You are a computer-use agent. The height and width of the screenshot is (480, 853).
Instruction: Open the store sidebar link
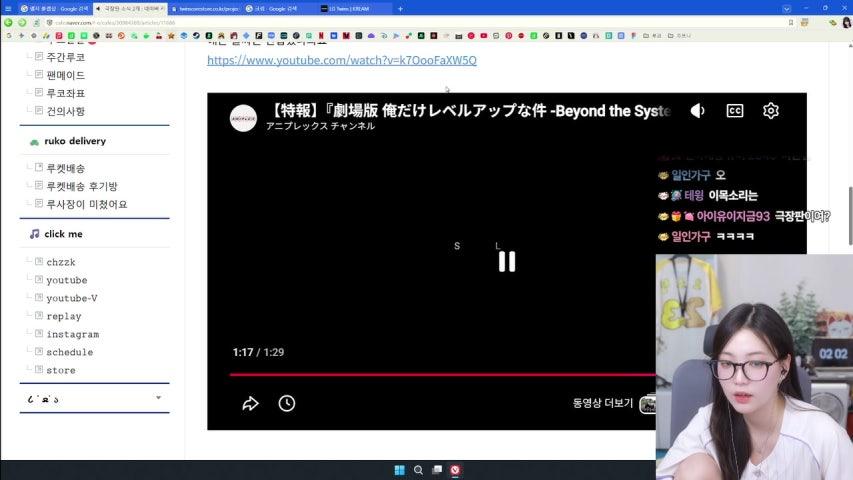(61, 370)
